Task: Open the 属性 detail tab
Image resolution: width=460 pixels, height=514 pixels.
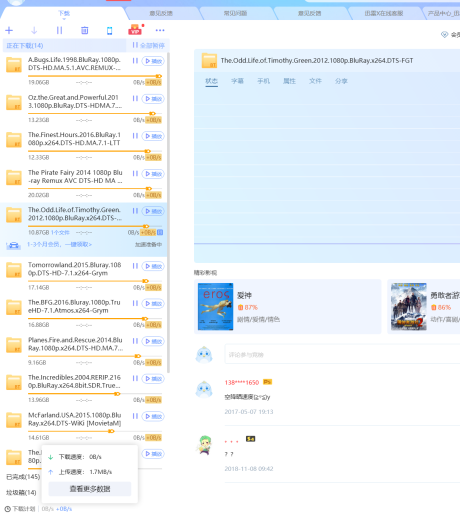Action: (289, 81)
